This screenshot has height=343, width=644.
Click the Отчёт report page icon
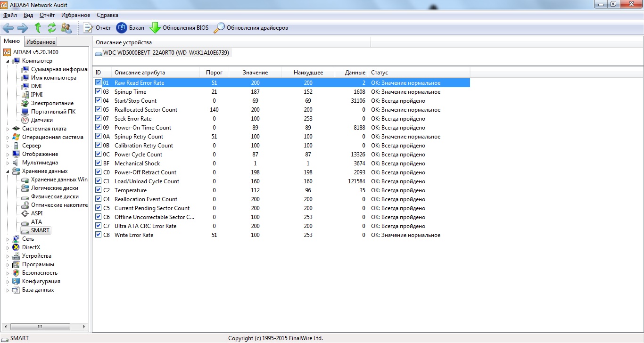pyautogui.click(x=88, y=28)
